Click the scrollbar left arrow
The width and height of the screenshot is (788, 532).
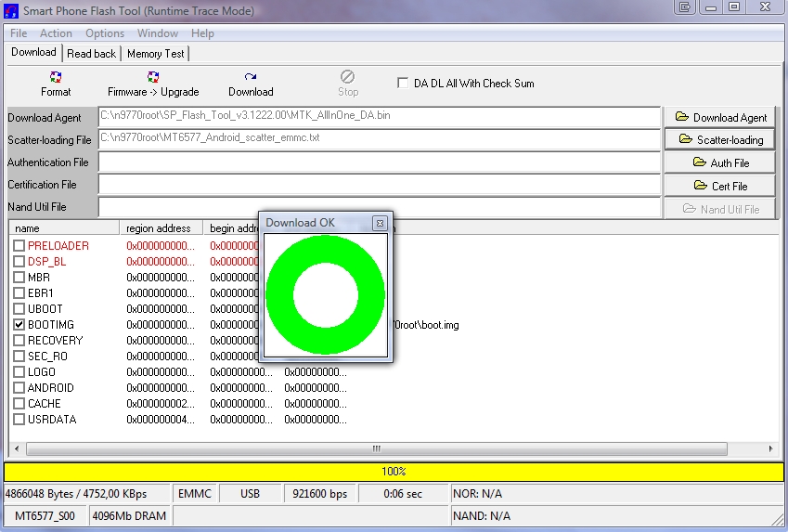[x=17, y=448]
